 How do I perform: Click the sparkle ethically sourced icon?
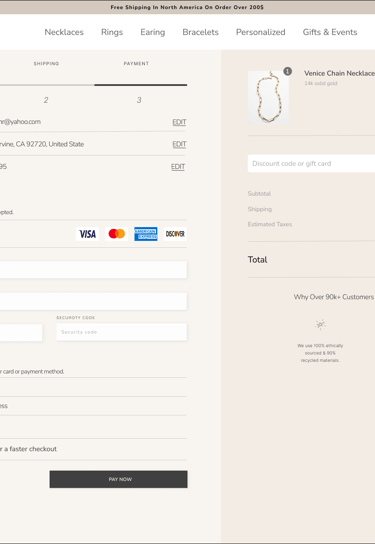click(320, 325)
